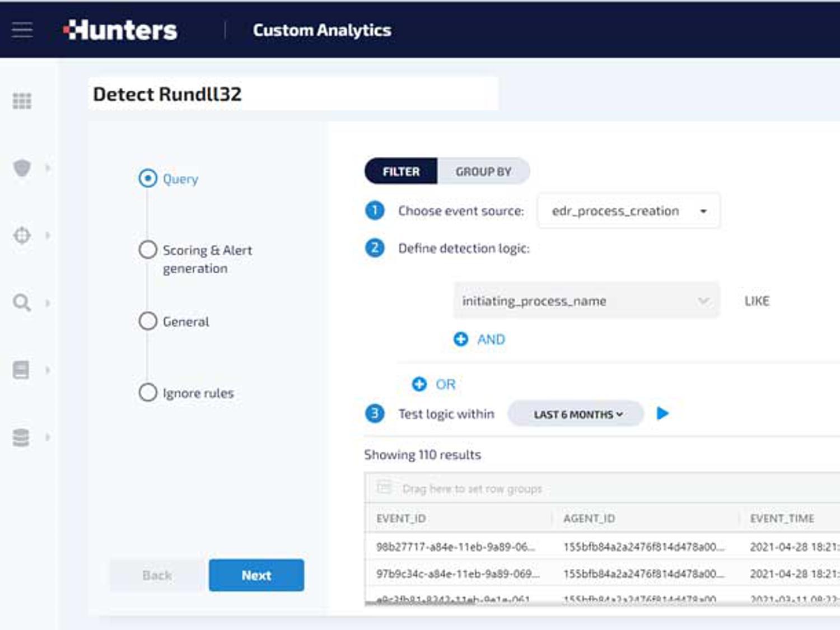Sort by the AGENT_ID column header

[589, 519]
